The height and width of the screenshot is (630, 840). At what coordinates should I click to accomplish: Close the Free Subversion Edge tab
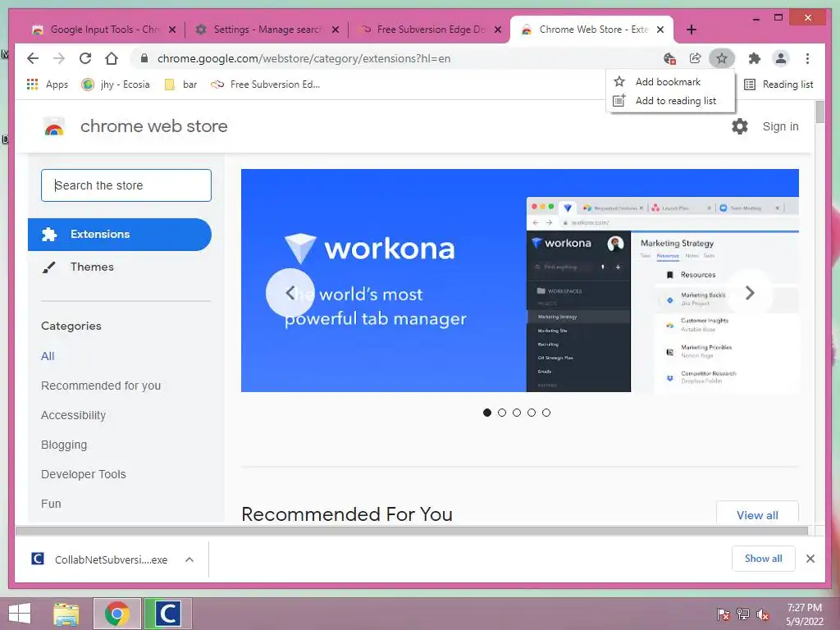point(498,30)
